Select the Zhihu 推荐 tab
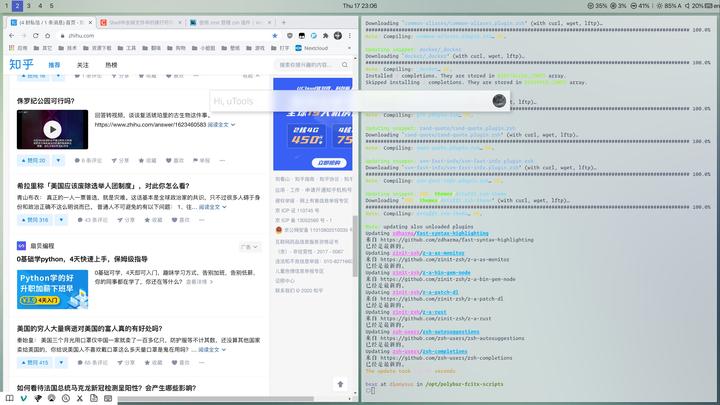 tap(54, 65)
